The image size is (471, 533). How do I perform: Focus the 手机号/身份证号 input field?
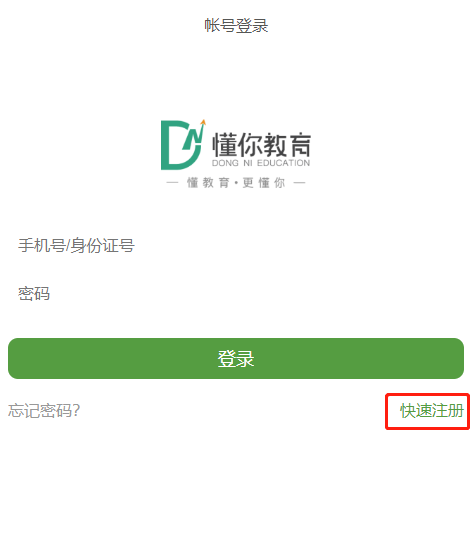point(236,245)
